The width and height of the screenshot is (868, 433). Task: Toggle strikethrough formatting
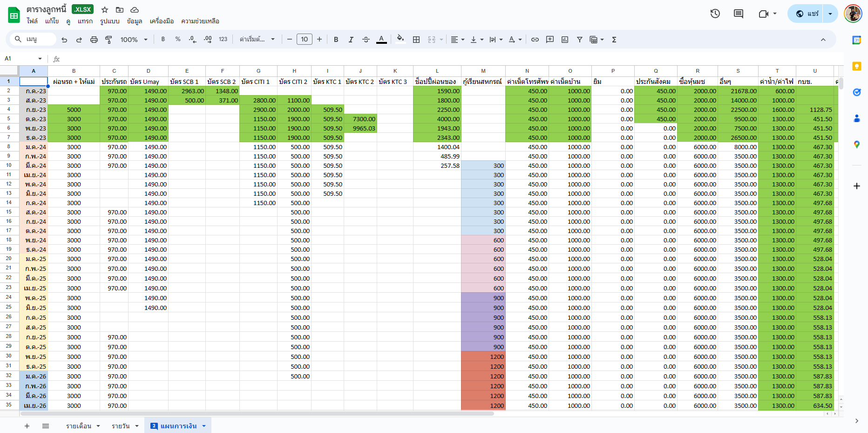(366, 40)
